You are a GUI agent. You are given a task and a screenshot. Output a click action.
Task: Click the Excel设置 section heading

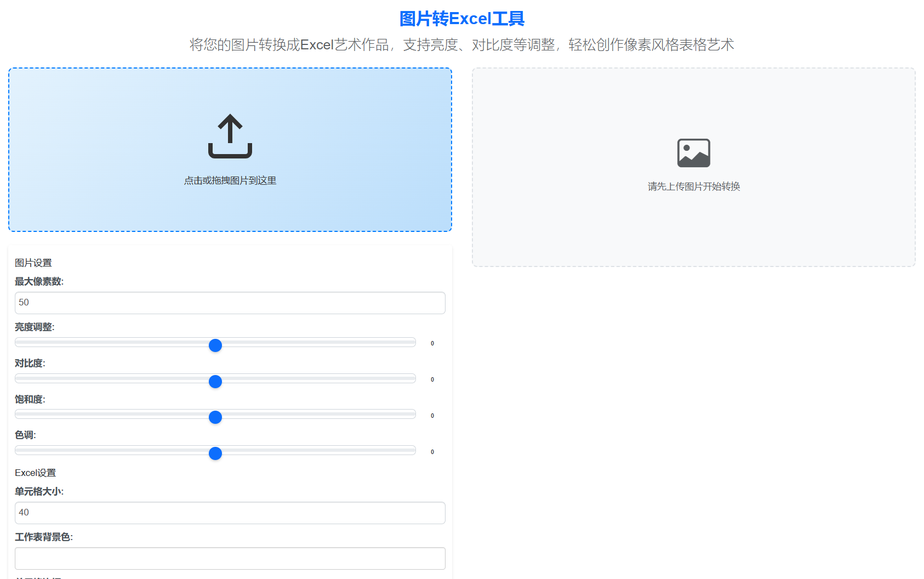(35, 472)
